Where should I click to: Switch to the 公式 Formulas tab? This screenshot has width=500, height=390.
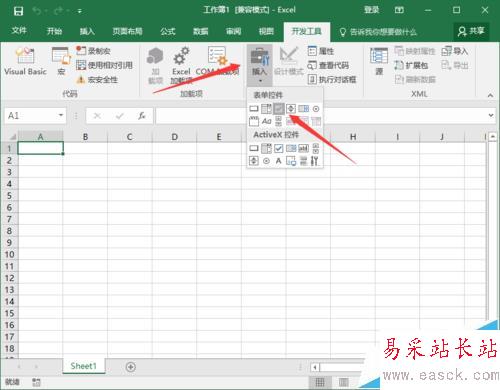pyautogui.click(x=168, y=31)
